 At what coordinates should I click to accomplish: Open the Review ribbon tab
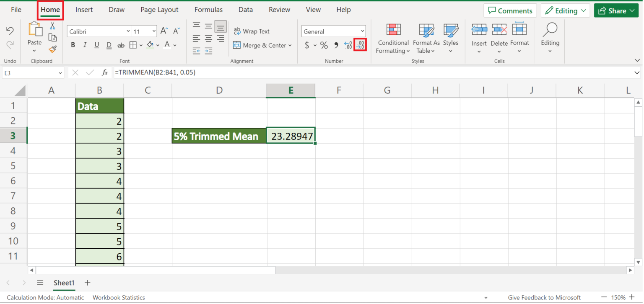[279, 9]
